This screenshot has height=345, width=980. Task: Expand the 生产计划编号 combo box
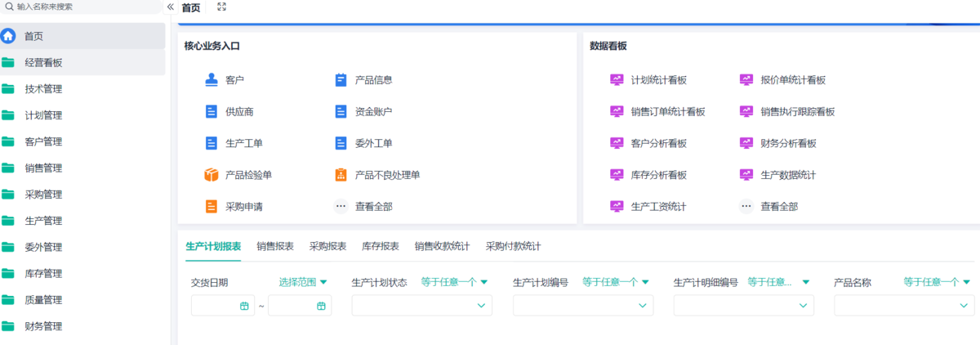click(582, 306)
